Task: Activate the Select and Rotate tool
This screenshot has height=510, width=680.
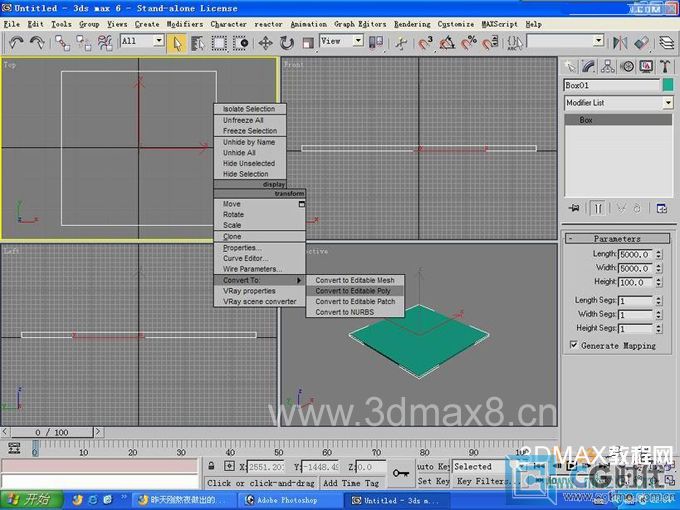Action: click(x=287, y=42)
